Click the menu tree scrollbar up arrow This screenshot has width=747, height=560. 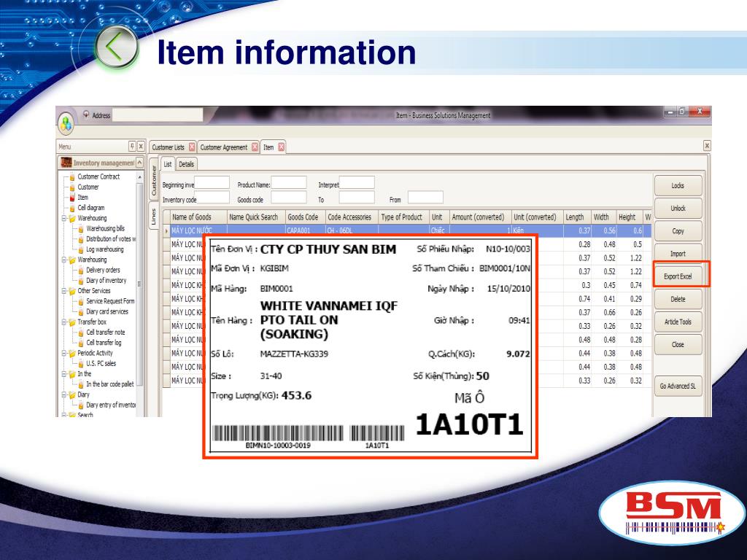(x=139, y=177)
